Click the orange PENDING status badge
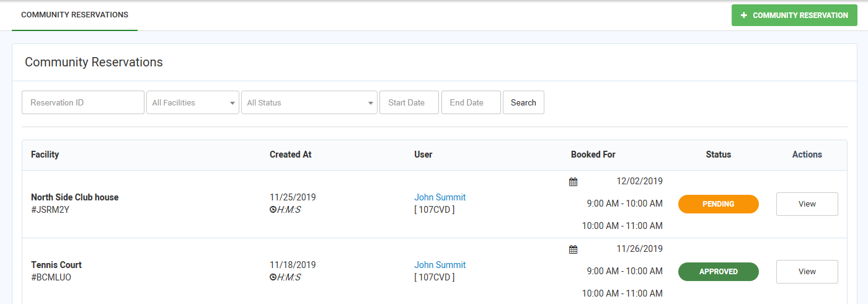This screenshot has height=304, width=868. click(x=718, y=204)
